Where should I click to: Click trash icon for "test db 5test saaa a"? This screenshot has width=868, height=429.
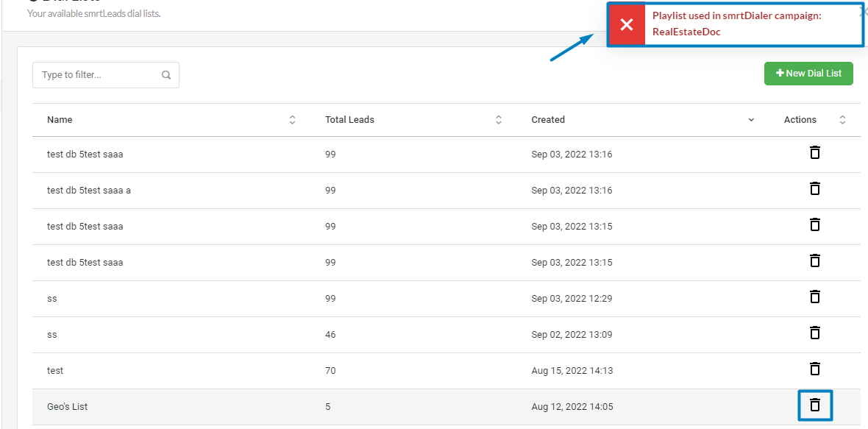click(x=814, y=189)
